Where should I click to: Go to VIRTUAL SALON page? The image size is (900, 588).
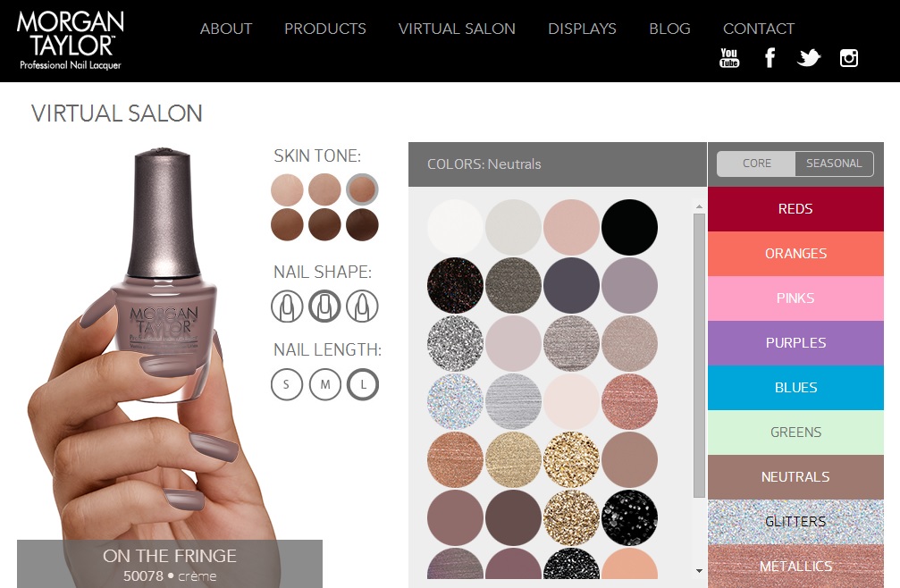(x=457, y=29)
